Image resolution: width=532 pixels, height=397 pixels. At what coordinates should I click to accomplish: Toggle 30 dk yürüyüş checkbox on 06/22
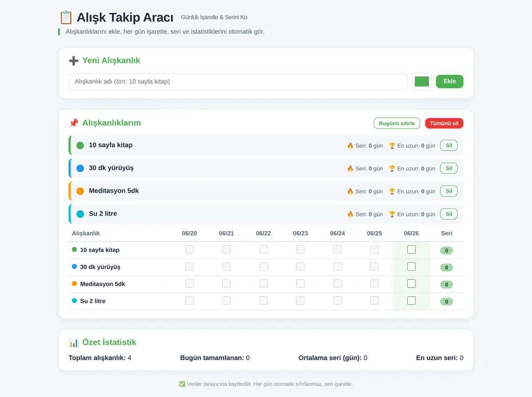click(263, 267)
